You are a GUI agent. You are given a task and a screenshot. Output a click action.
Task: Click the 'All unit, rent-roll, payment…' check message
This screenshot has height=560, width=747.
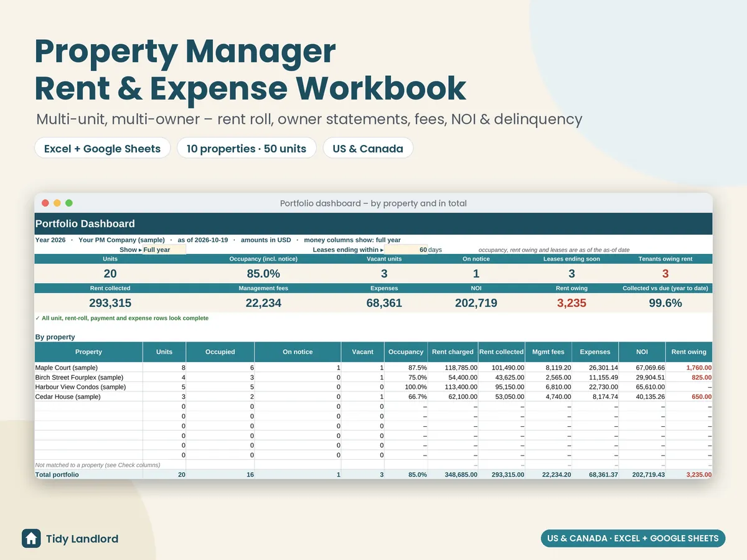click(x=122, y=318)
